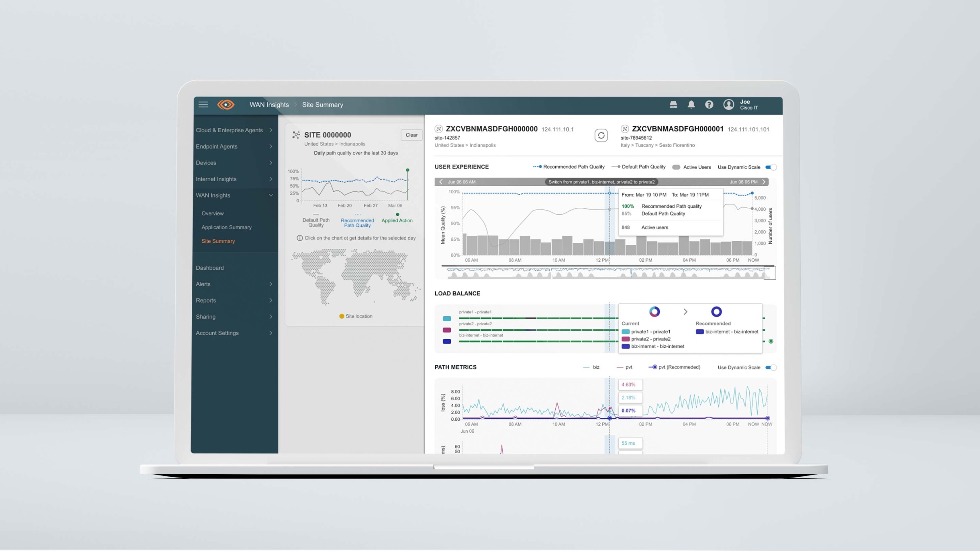Open help using the question mark icon
Image resolution: width=980 pixels, height=551 pixels.
(709, 104)
